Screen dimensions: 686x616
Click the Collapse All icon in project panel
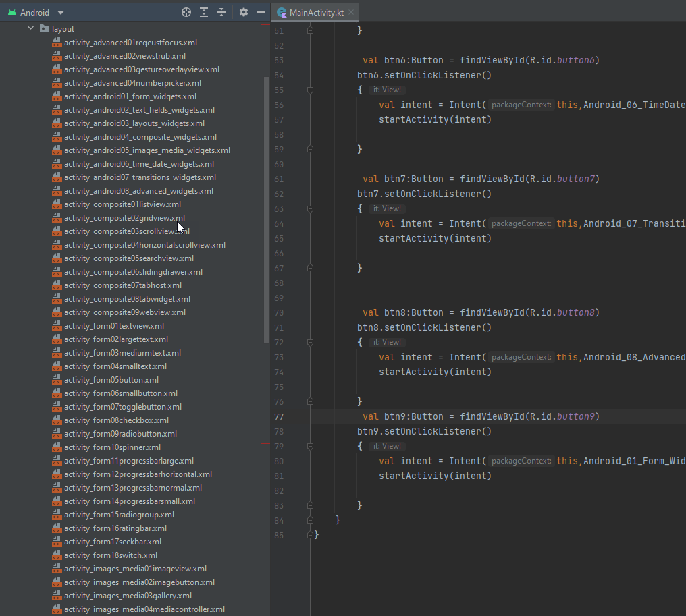[221, 12]
